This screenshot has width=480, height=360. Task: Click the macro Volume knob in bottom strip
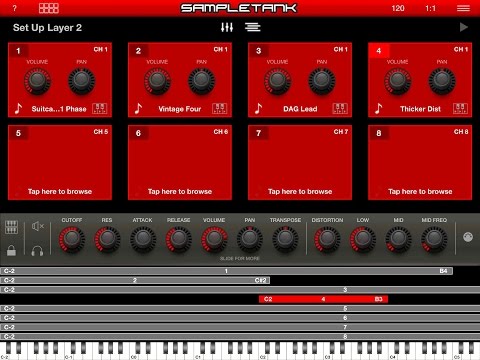point(214,239)
